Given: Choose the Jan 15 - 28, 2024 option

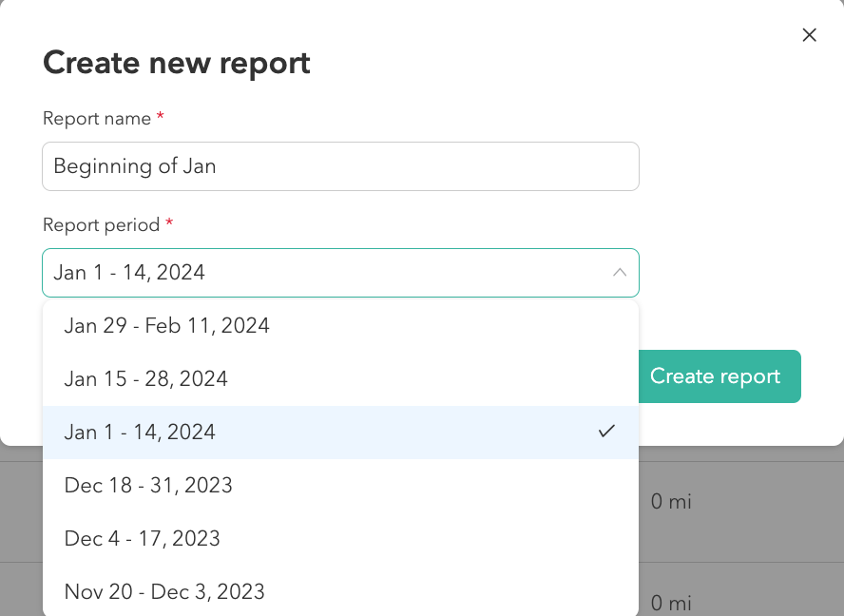Looking at the screenshot, I should click(146, 379).
